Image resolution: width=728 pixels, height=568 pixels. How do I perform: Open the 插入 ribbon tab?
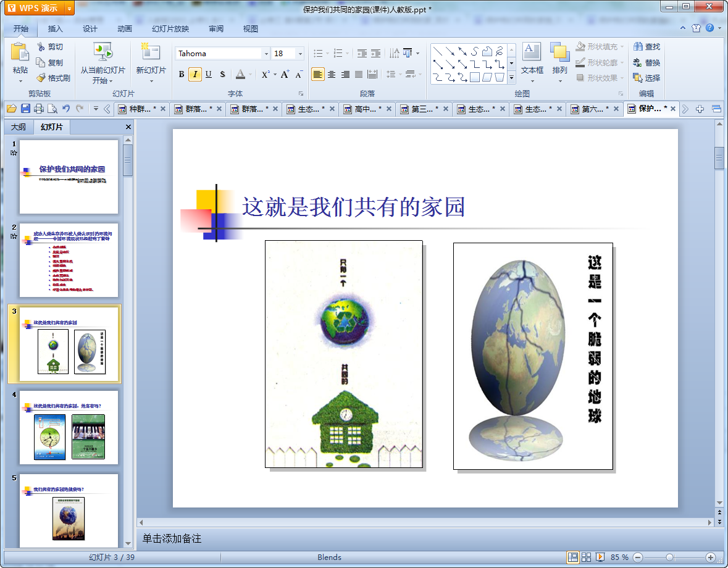[x=55, y=29]
